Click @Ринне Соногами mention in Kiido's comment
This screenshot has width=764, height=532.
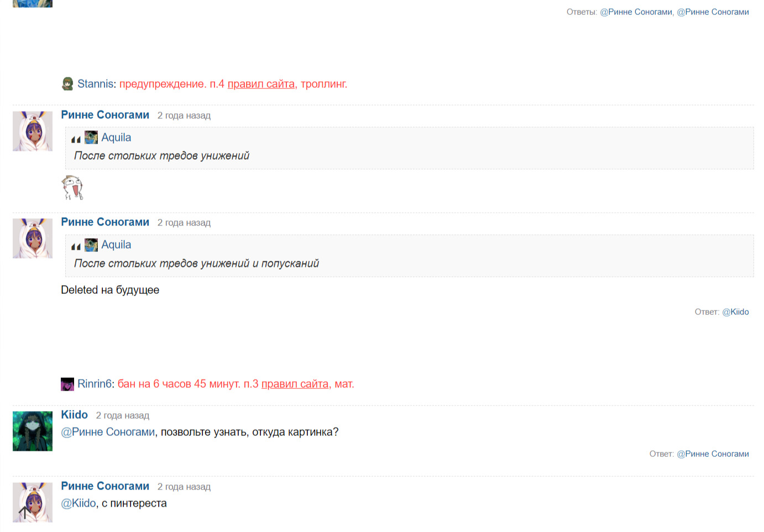tap(108, 432)
